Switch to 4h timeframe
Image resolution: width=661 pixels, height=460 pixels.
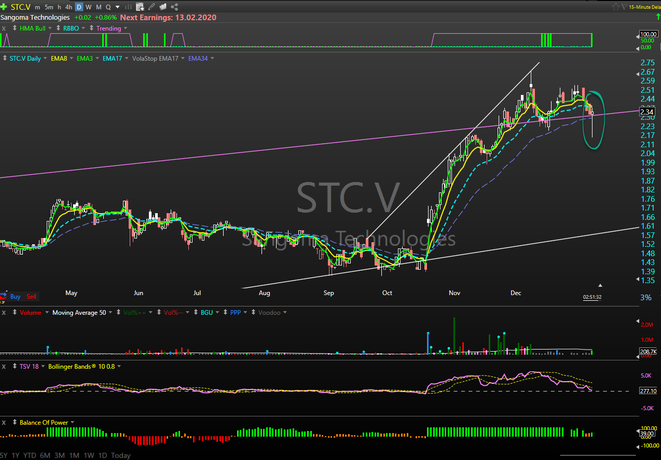click(x=68, y=7)
